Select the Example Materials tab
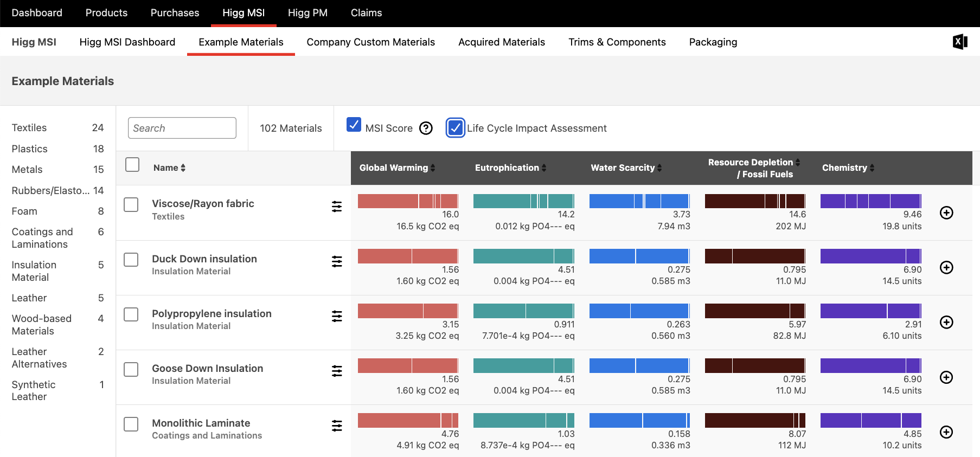The height and width of the screenshot is (457, 980). click(241, 42)
